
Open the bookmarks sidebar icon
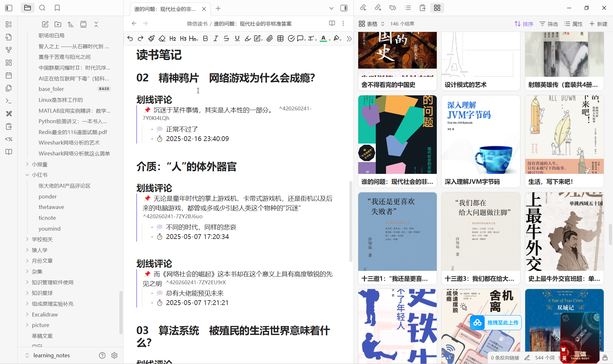point(57,8)
